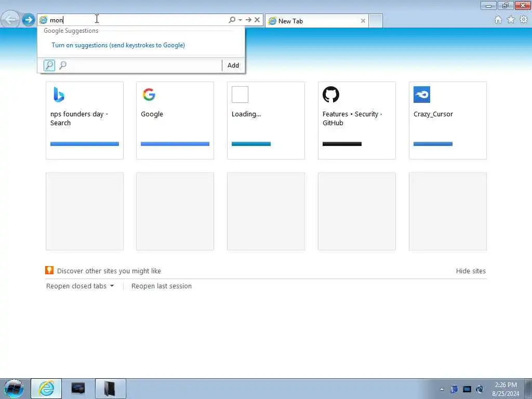Click the Crazy_Cursor blue logo icon

[422, 95]
